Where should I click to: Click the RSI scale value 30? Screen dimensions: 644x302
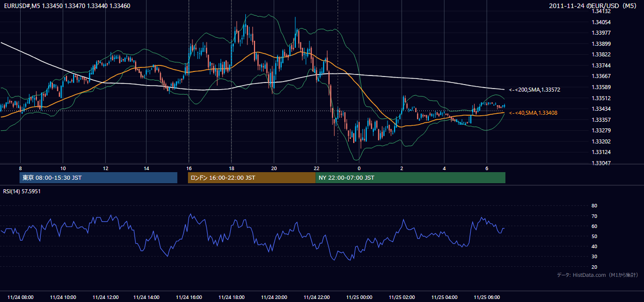point(594,257)
